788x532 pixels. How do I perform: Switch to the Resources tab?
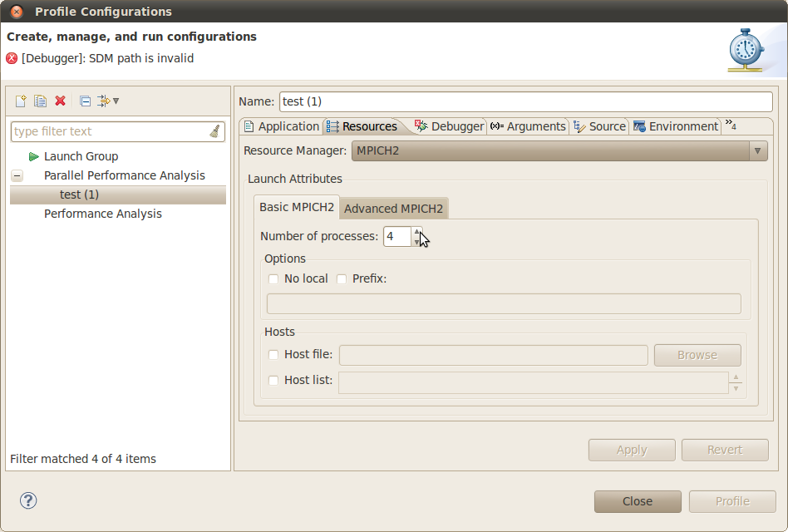tap(362, 126)
